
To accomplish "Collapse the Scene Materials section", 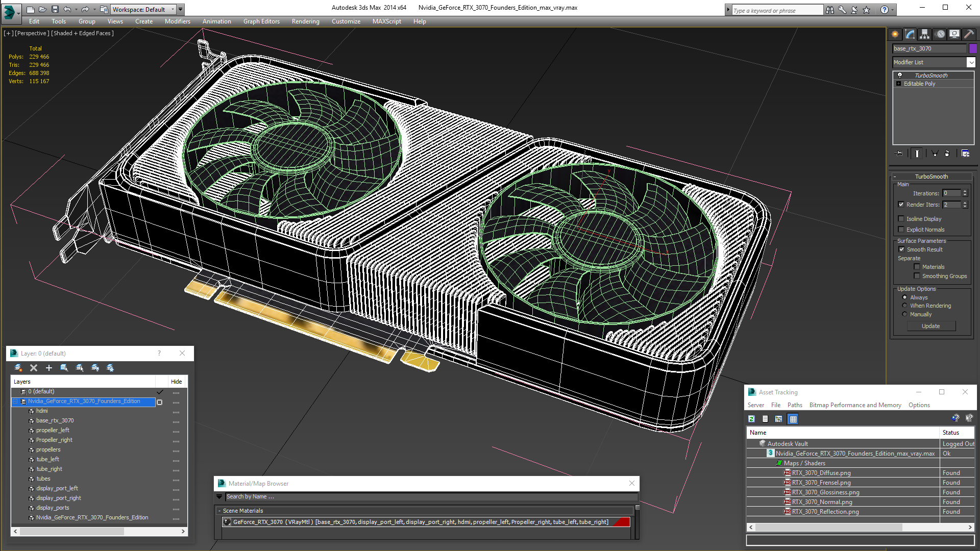I will coord(219,511).
